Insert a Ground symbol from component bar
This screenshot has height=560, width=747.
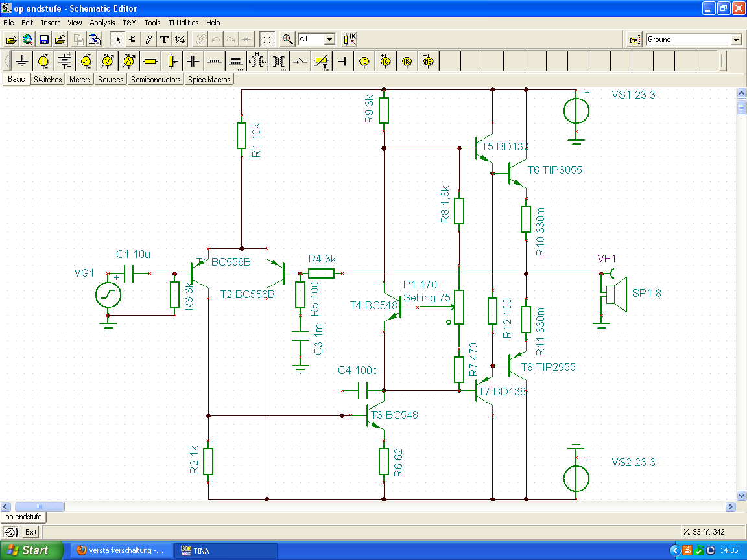click(x=22, y=62)
